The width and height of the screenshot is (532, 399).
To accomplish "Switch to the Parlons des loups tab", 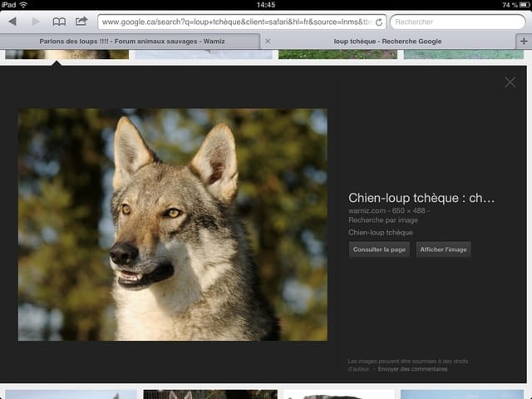I will (x=131, y=41).
